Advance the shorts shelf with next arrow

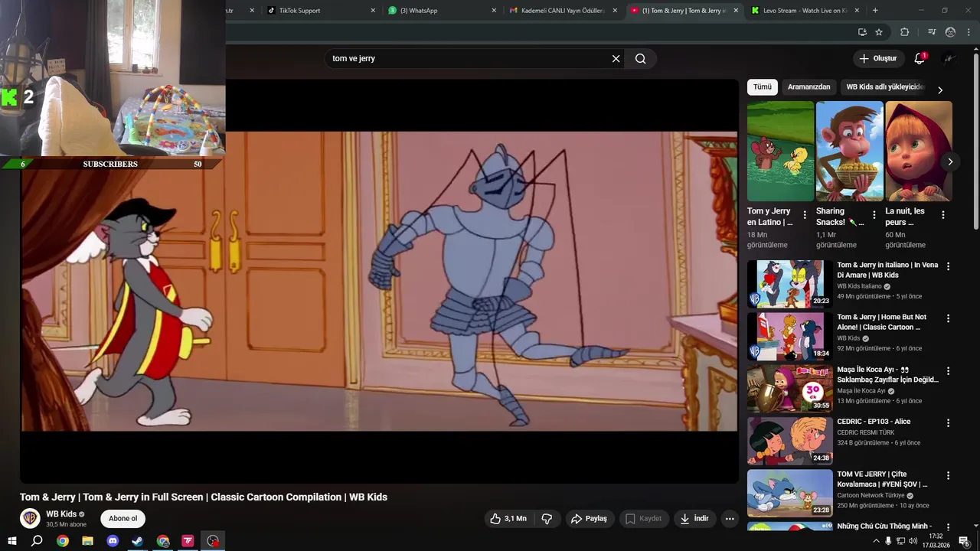point(950,161)
